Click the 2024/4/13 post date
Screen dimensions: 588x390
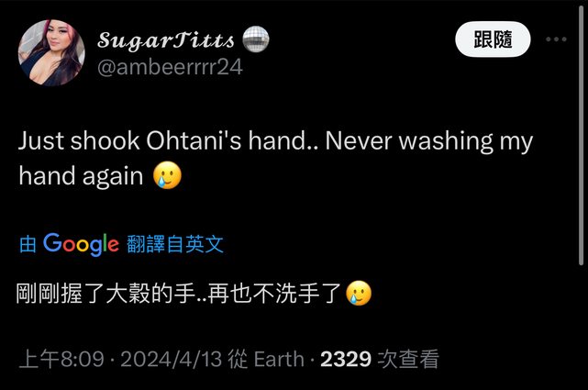172,359
